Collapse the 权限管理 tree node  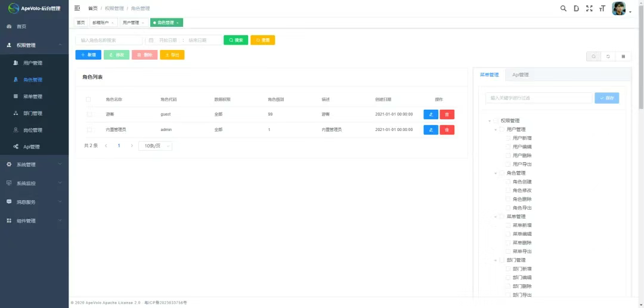click(x=489, y=121)
